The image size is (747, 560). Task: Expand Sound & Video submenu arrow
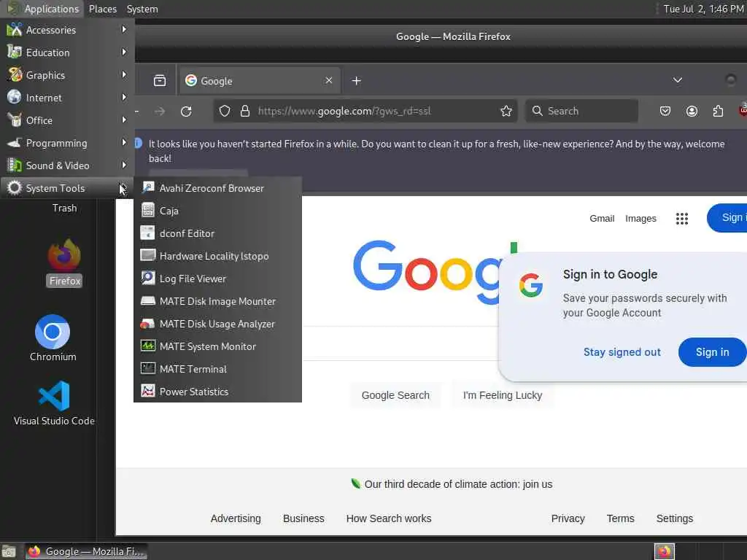(x=124, y=166)
